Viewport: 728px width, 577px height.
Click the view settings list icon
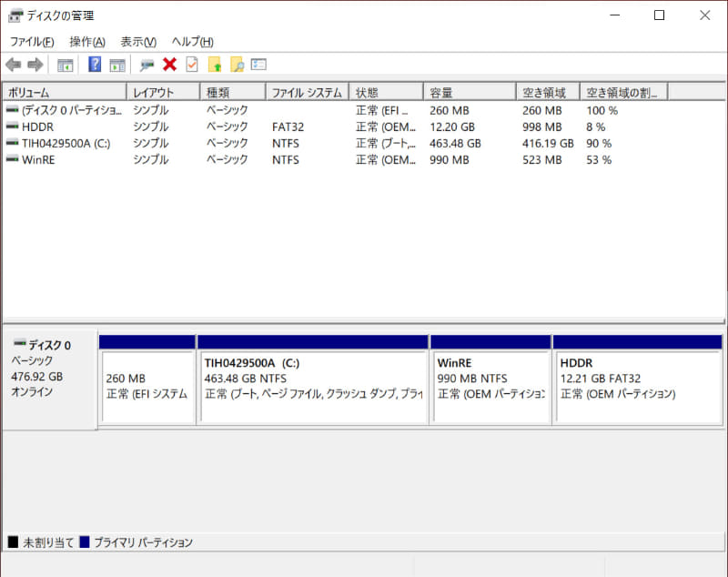click(258, 64)
